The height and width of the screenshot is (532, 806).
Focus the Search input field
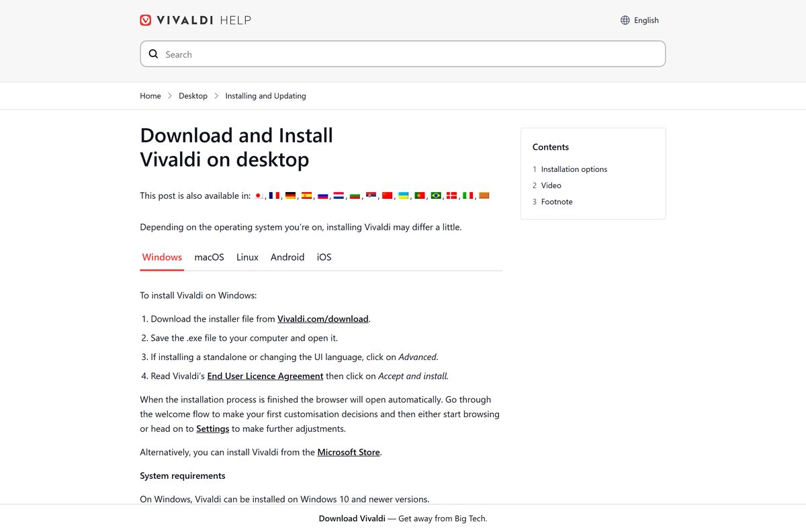(403, 54)
